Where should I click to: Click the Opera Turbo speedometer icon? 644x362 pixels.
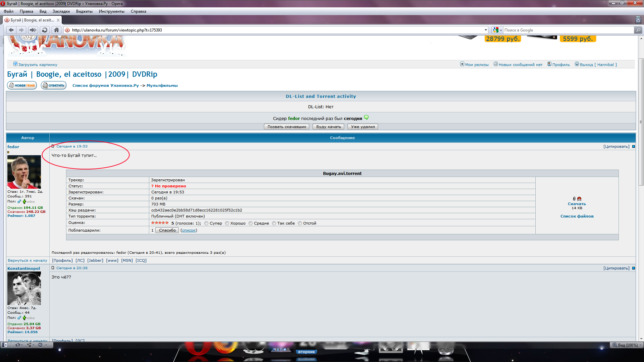coord(41,345)
